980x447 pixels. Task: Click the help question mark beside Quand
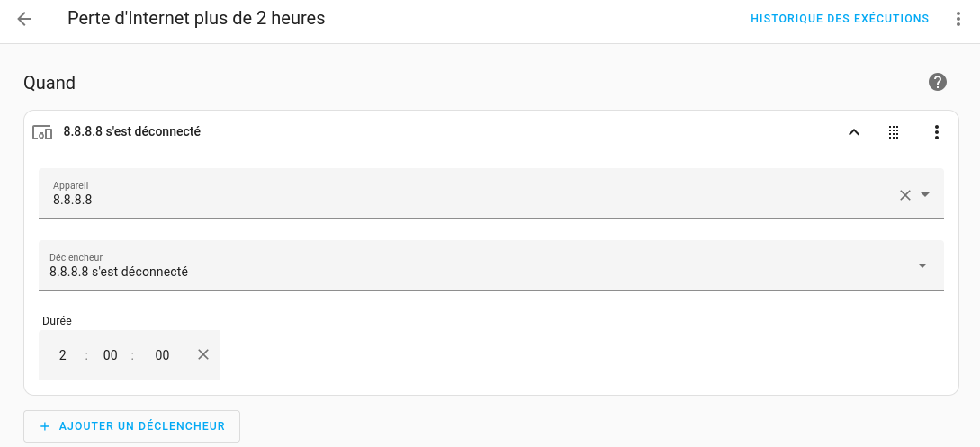[938, 83]
